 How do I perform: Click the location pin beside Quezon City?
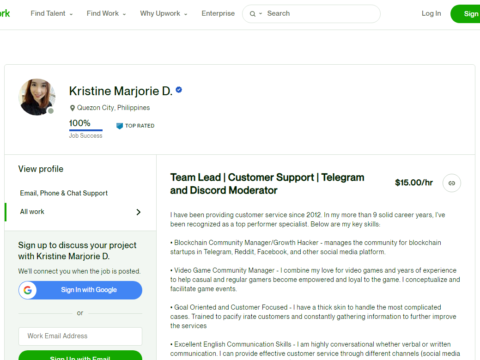[72, 108]
